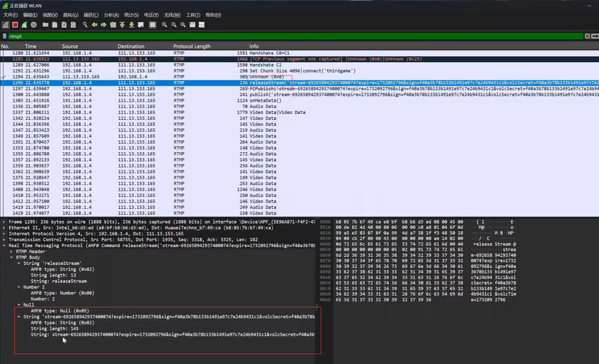Open the display filter bookmark menu
The image size is (599, 364).
click(5, 36)
